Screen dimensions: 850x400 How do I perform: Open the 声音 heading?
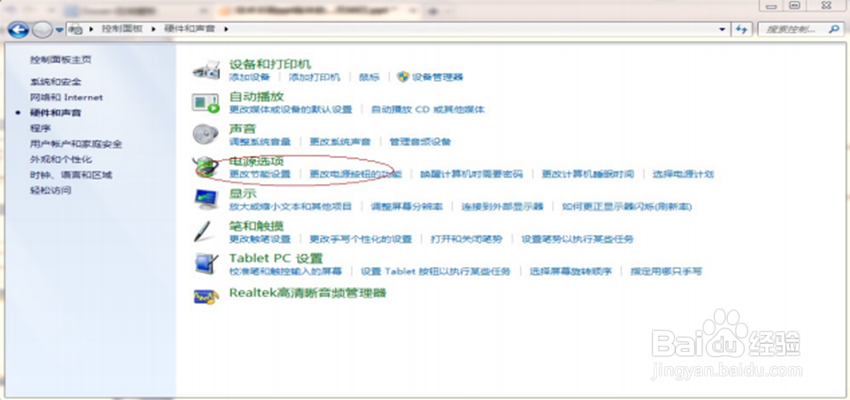click(242, 129)
